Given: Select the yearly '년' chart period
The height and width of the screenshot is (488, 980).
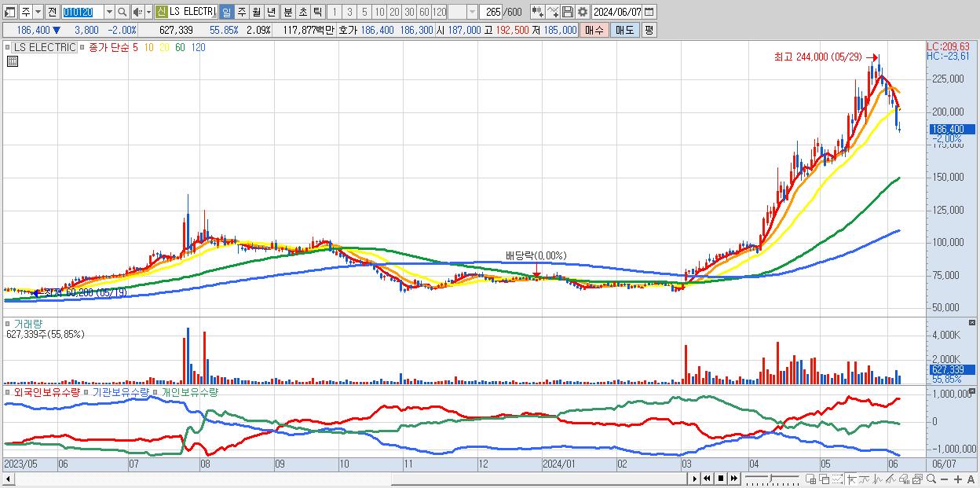Looking at the screenshot, I should point(271,12).
